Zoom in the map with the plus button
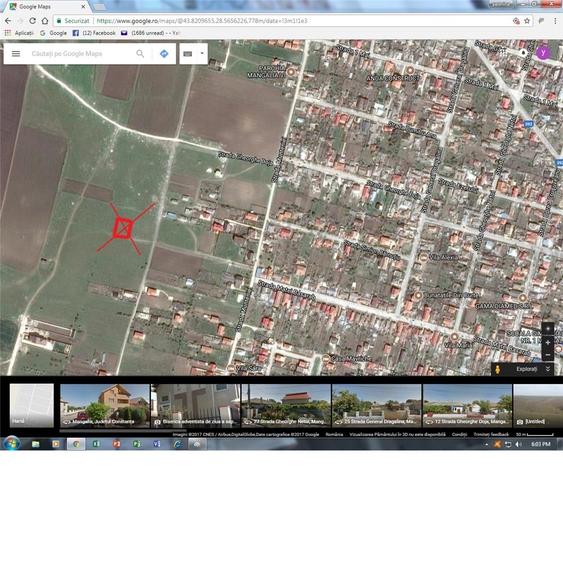 tap(548, 343)
